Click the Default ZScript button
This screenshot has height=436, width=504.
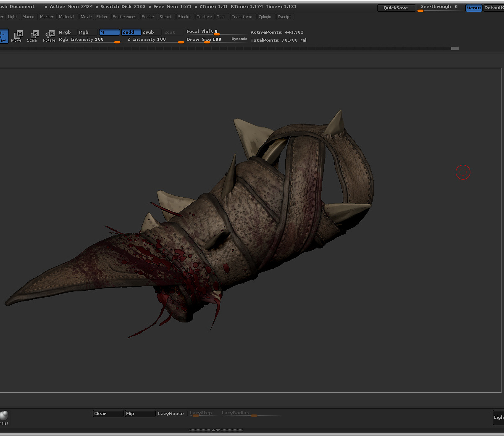(x=493, y=8)
